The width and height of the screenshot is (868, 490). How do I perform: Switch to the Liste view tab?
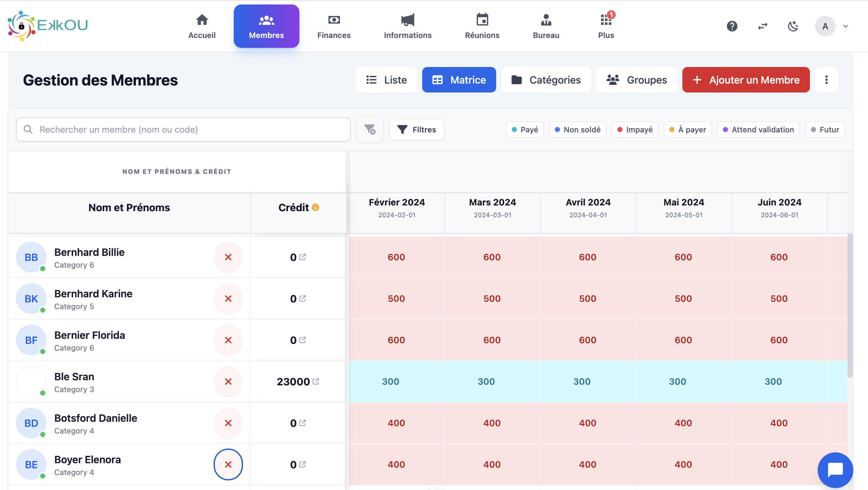coord(386,79)
